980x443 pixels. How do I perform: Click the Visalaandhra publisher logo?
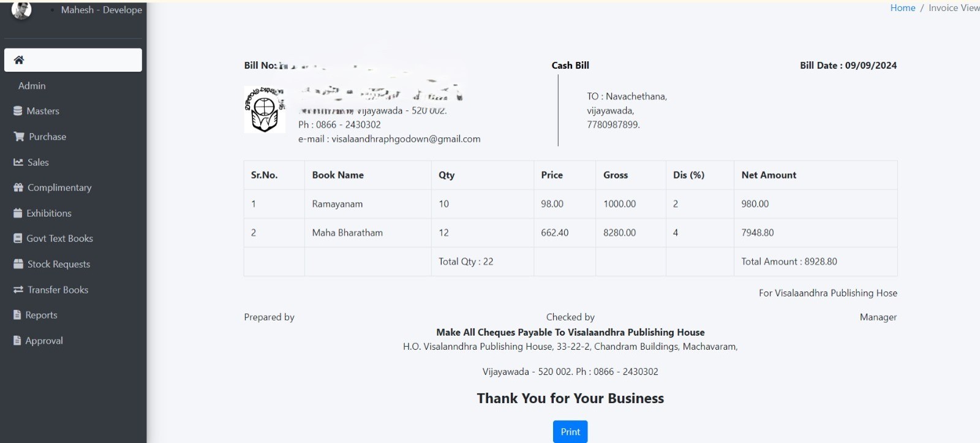[x=265, y=110]
